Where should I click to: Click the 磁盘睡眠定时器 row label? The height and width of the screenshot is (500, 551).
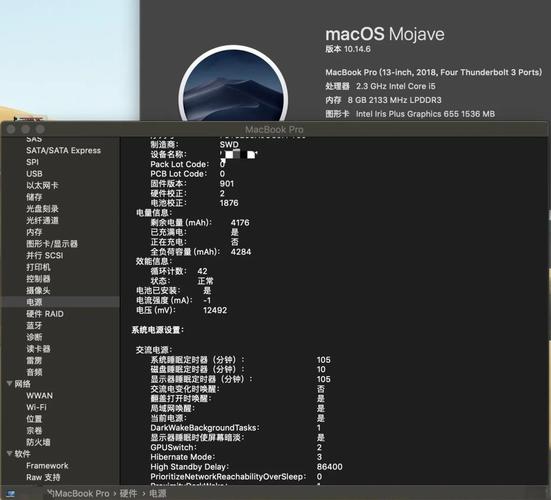click(x=197, y=369)
